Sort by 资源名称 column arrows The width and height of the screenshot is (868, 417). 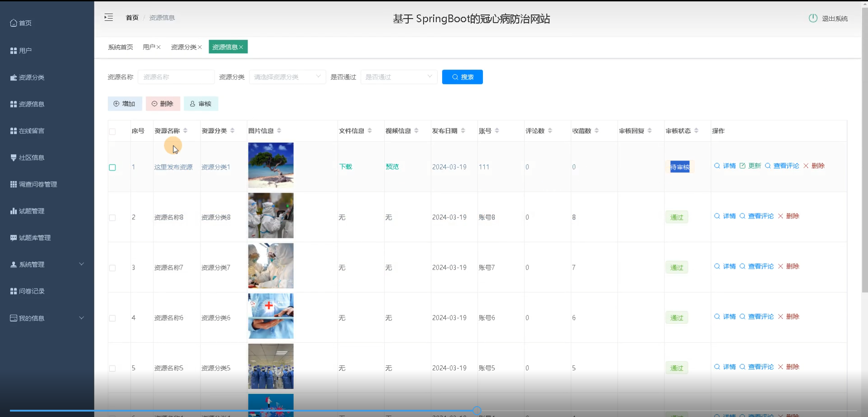tap(185, 131)
